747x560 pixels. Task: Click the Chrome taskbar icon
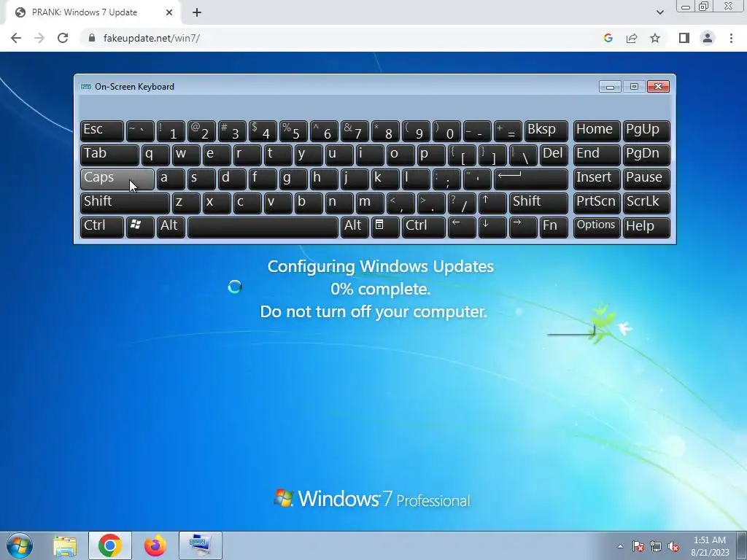click(109, 545)
